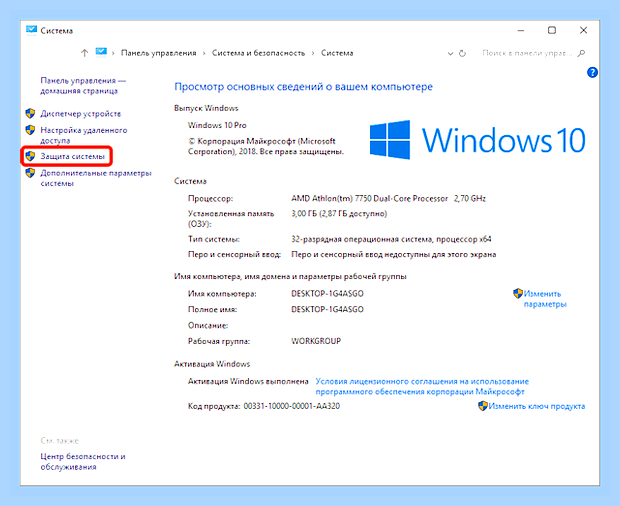
Task: Click the 32-разрядная операционная система value
Action: click(x=391, y=239)
